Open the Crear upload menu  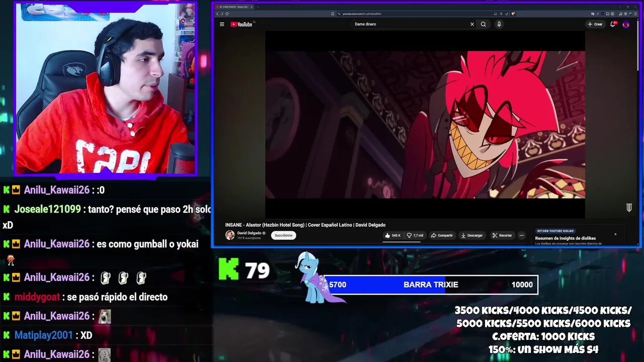tap(595, 24)
